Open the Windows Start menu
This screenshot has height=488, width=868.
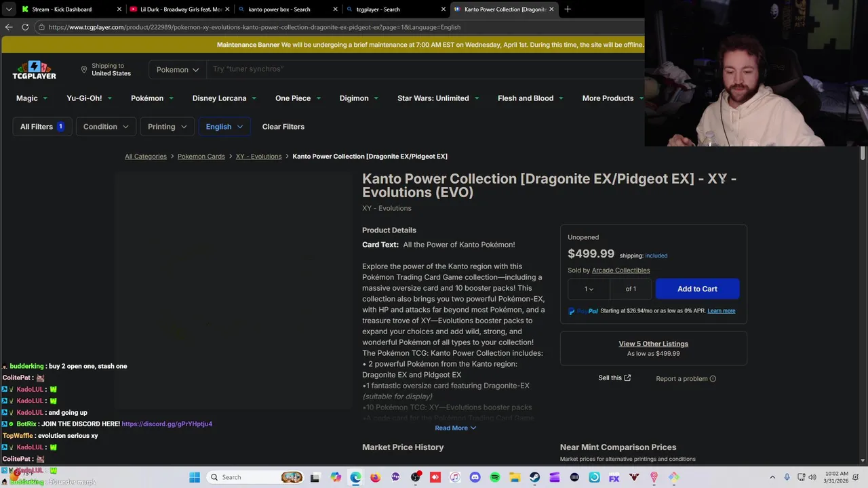click(x=195, y=477)
